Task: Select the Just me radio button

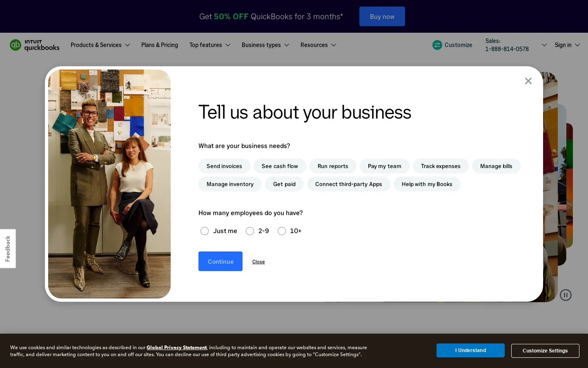Action: point(205,231)
